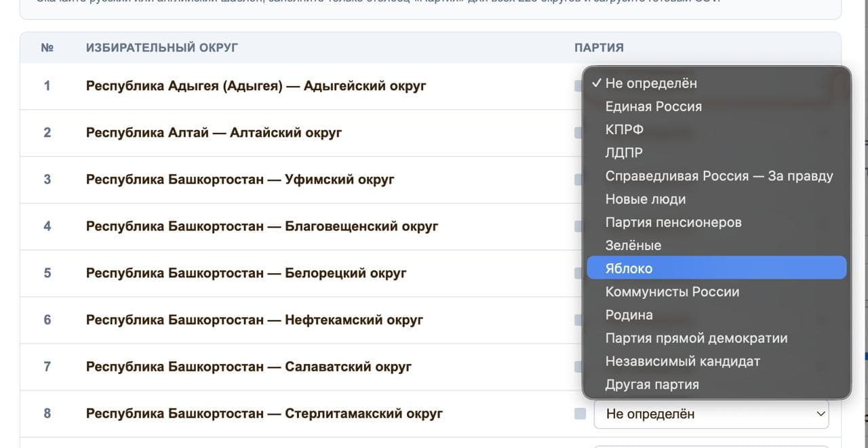Select Новые люди party option
868x448 pixels.
[x=717, y=199]
